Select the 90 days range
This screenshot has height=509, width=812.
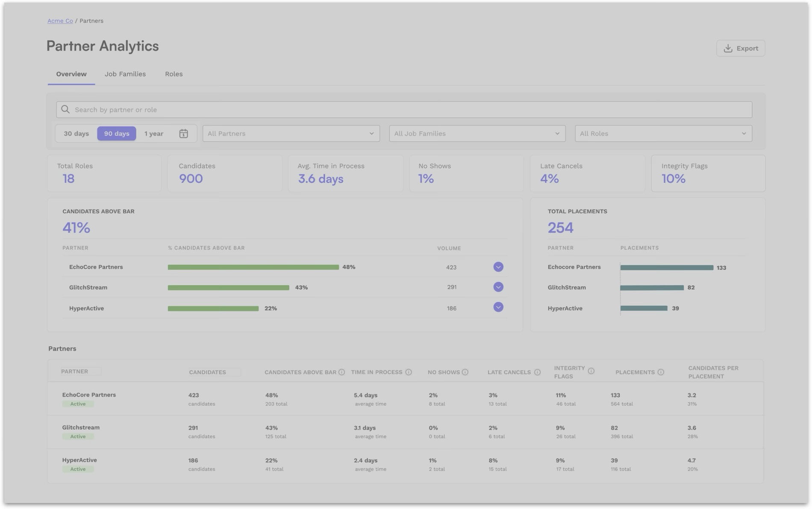pos(116,134)
